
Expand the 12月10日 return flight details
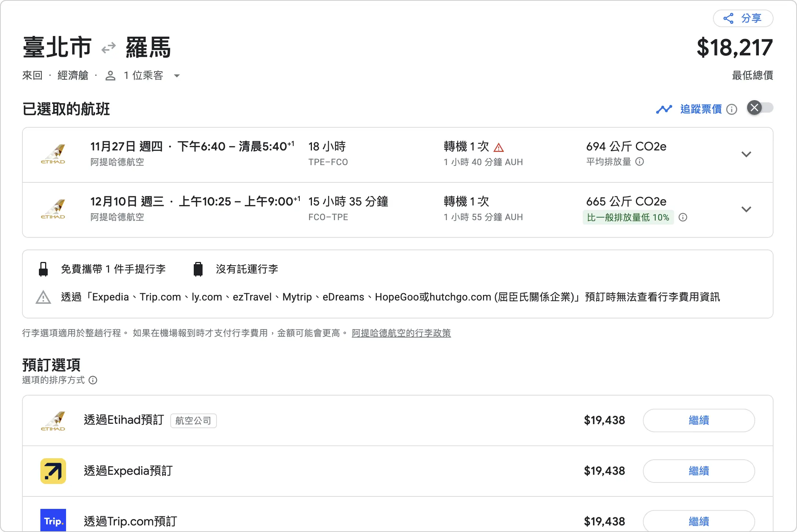pyautogui.click(x=746, y=209)
